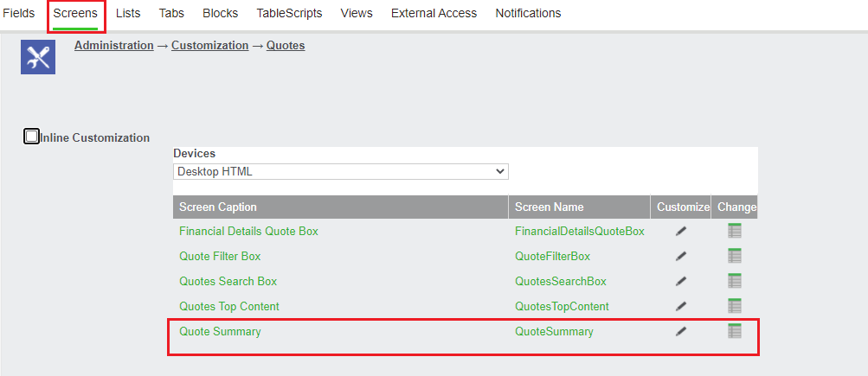The image size is (868, 376).
Task: Customize Quotes Search Box with pencil icon
Action: 681,282
